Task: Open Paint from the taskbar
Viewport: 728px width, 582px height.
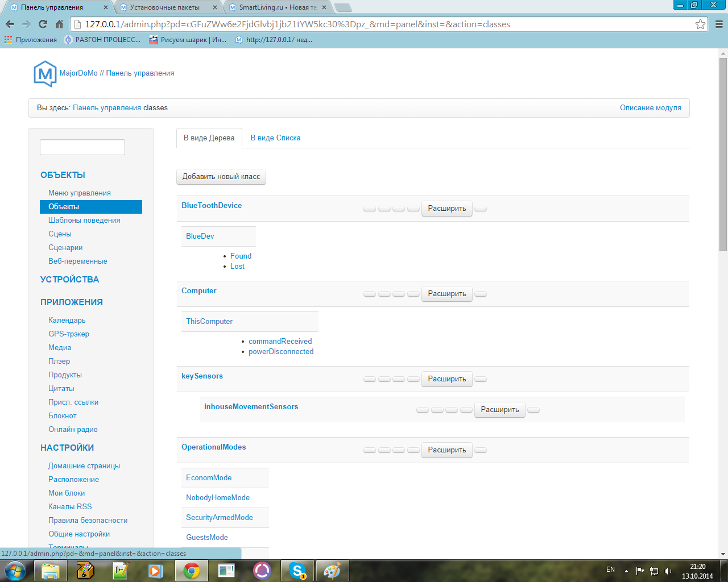Action: point(332,570)
